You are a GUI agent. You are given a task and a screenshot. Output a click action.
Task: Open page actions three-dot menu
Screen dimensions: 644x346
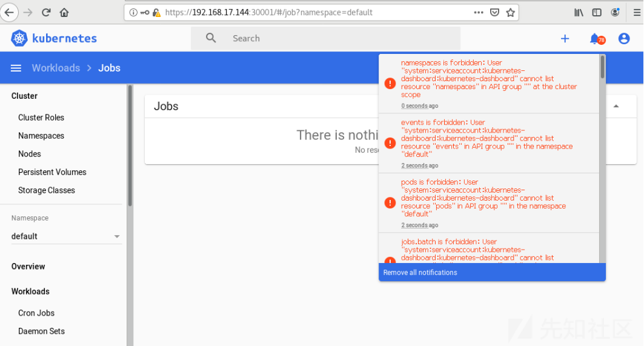(x=479, y=12)
